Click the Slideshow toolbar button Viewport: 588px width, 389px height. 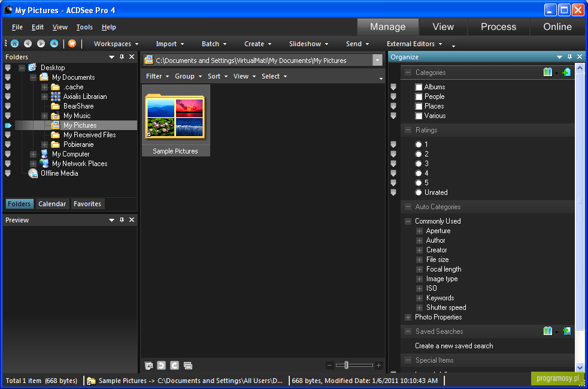(x=308, y=44)
